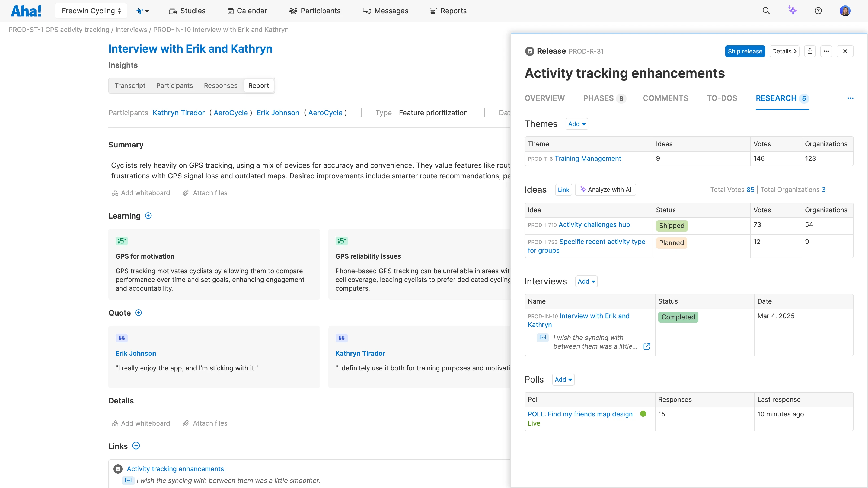Screen dimensions: 868x488
Task: Switch to the PHASES tab
Action: (598, 98)
